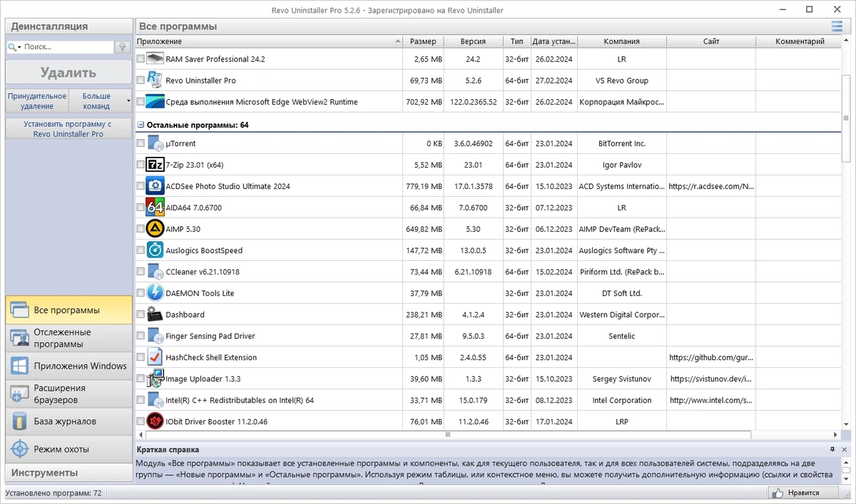Tick the Revo Uninstaller Pro checkbox
Viewport: 856px width, 504px height.
pos(141,81)
